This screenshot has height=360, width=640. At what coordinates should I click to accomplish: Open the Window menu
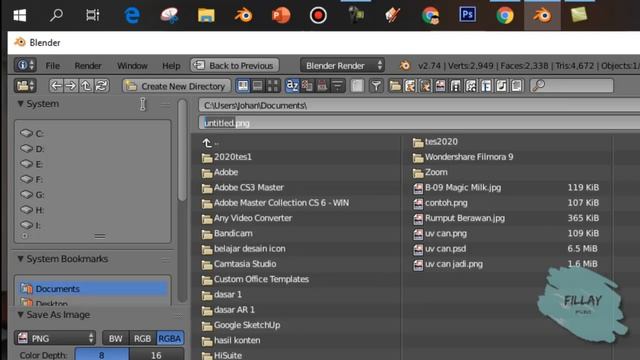pyautogui.click(x=132, y=66)
